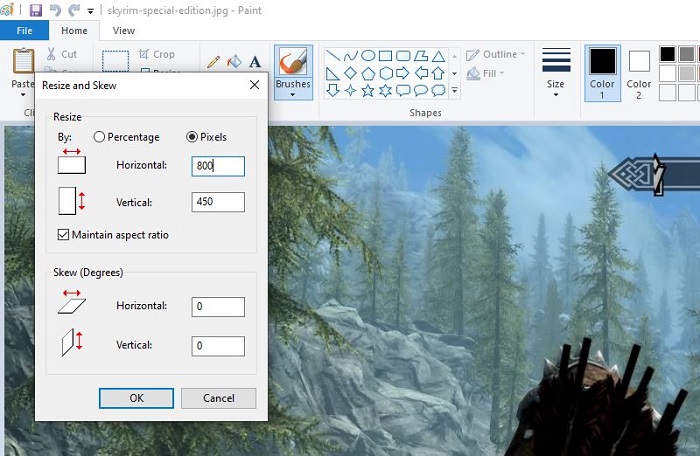Select the Rectangle shape
The image size is (700, 456).
(x=385, y=55)
